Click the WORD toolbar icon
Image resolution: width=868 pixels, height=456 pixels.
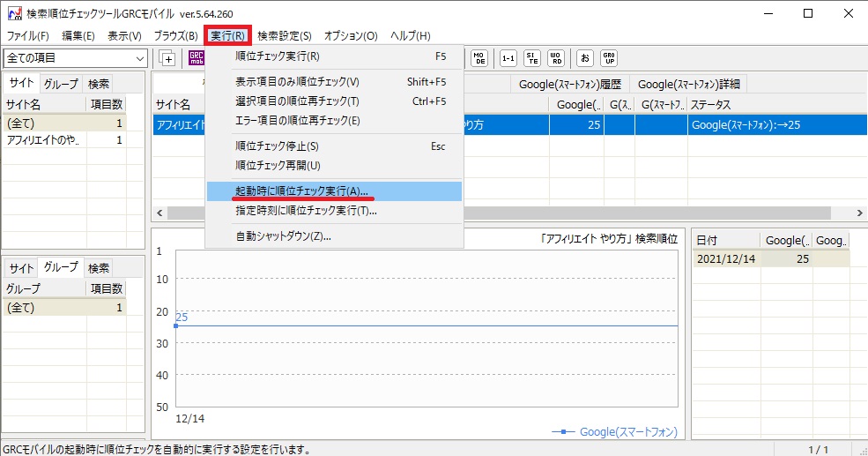point(556,57)
